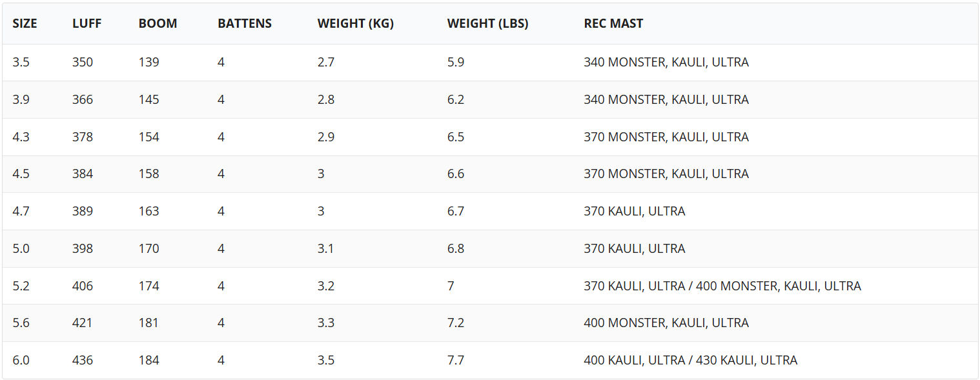Image resolution: width=980 pixels, height=380 pixels.
Task: Click the LUFF column header
Action: click(x=87, y=24)
